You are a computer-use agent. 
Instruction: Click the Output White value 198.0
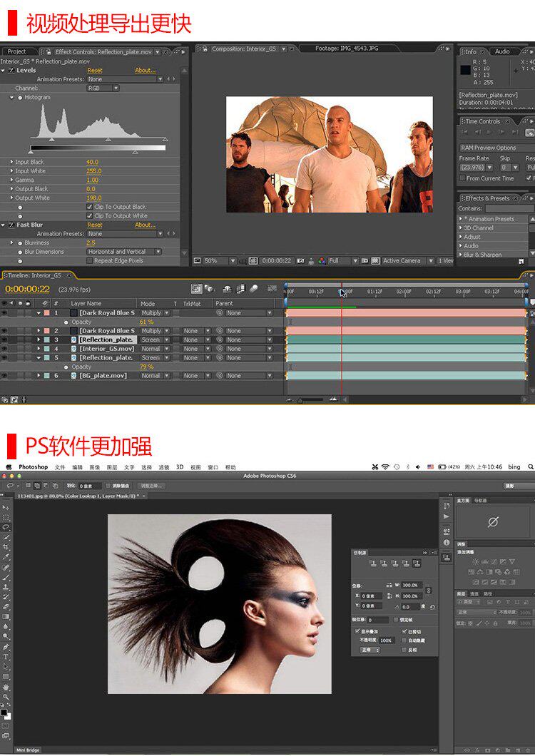point(93,198)
